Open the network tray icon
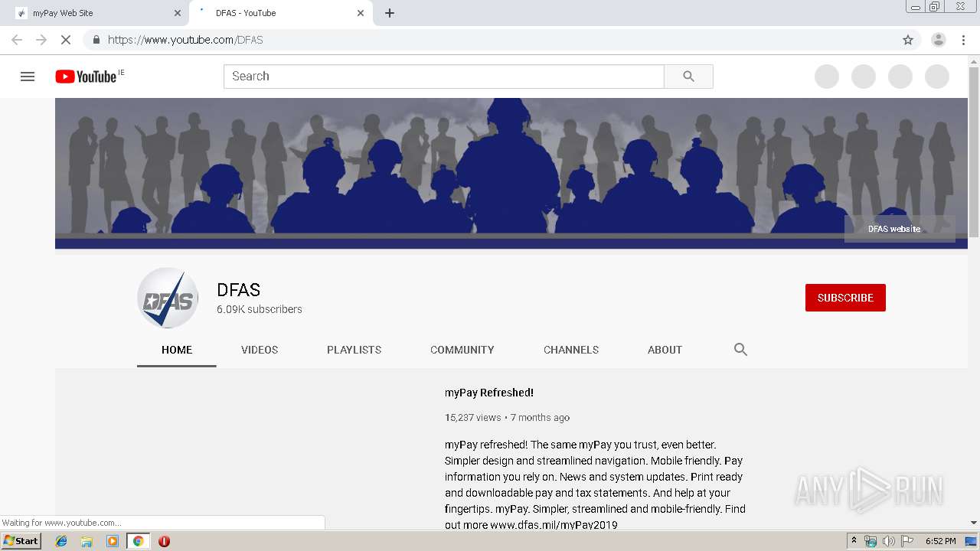The image size is (980, 551). [x=871, y=541]
